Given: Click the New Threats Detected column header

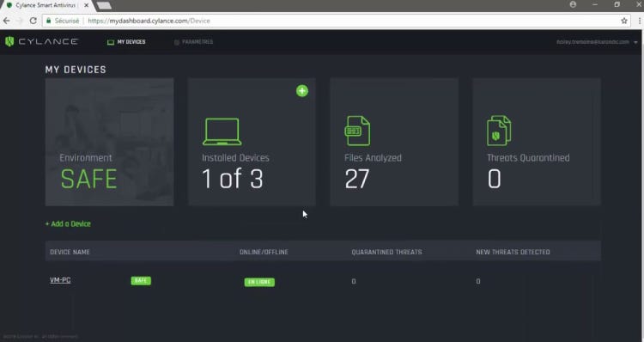Looking at the screenshot, I should point(513,252).
